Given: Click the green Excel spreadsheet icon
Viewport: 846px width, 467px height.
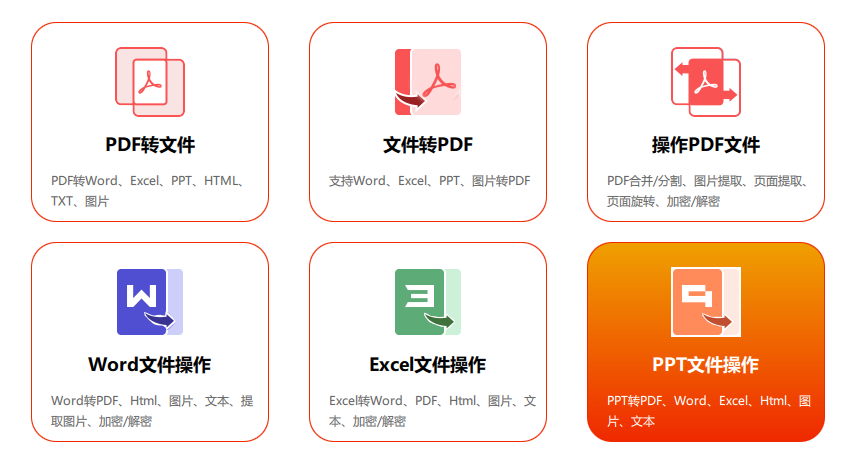Looking at the screenshot, I should (428, 302).
